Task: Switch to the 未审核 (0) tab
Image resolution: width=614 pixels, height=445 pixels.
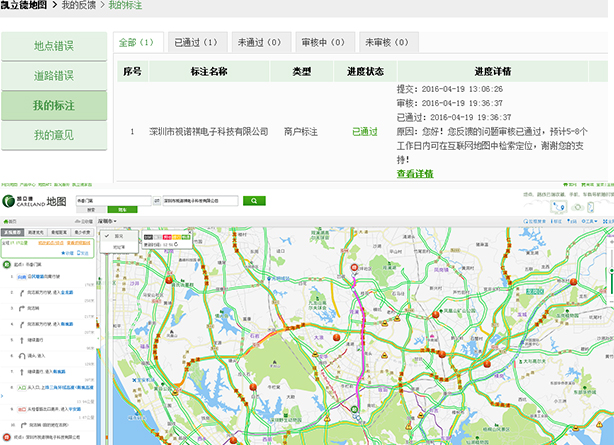Action: [389, 42]
